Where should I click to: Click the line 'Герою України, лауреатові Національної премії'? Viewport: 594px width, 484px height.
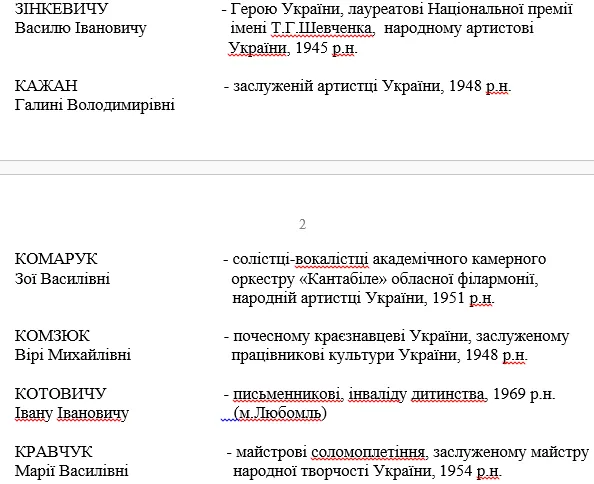click(x=402, y=8)
